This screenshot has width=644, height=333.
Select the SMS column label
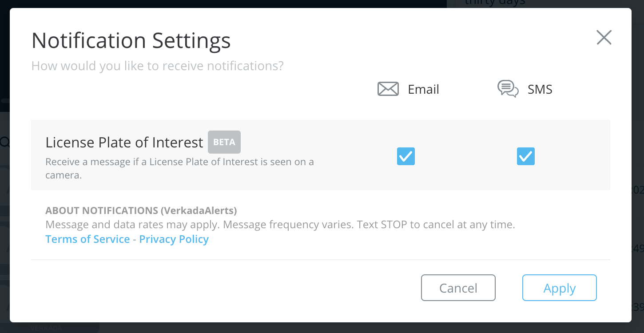coord(540,89)
